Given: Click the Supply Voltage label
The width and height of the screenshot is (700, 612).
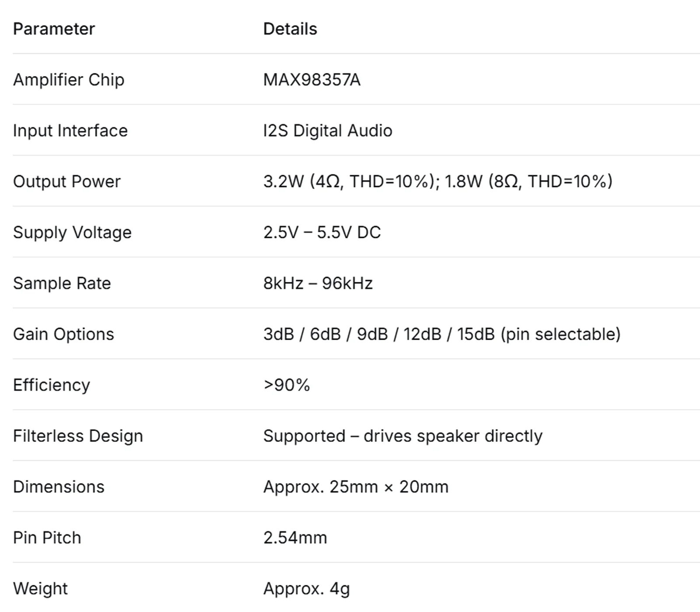Looking at the screenshot, I should pyautogui.click(x=72, y=232).
